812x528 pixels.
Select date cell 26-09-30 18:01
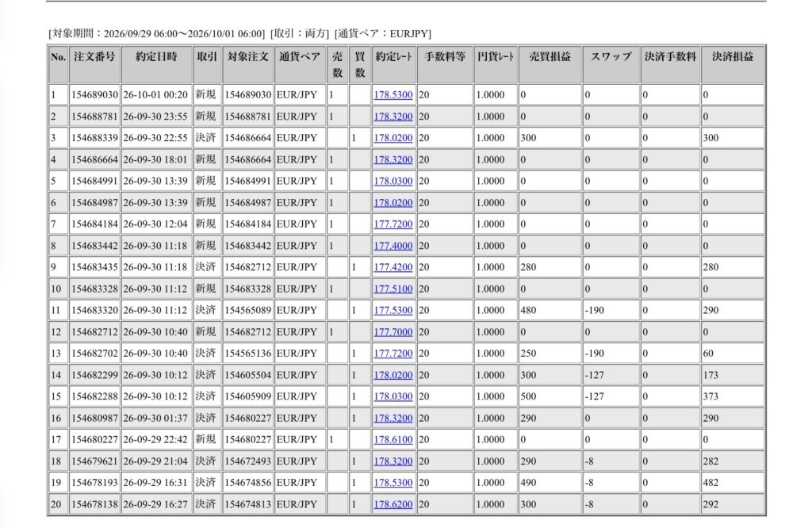[x=155, y=159]
